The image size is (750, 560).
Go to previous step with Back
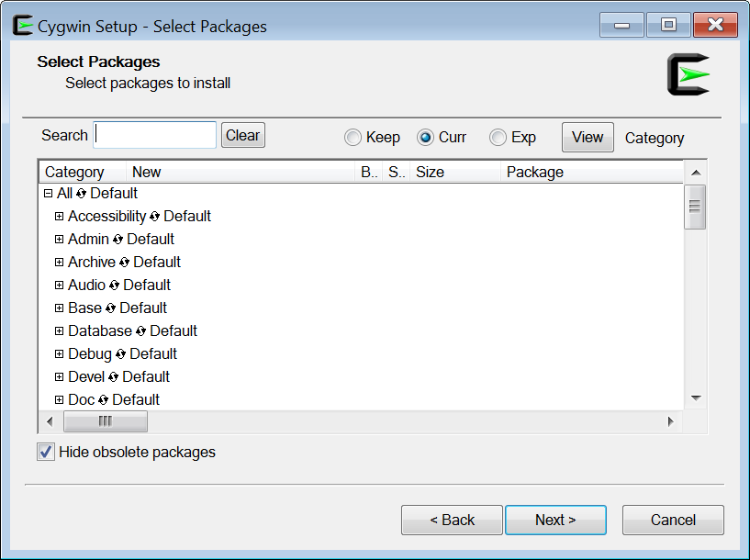point(452,520)
